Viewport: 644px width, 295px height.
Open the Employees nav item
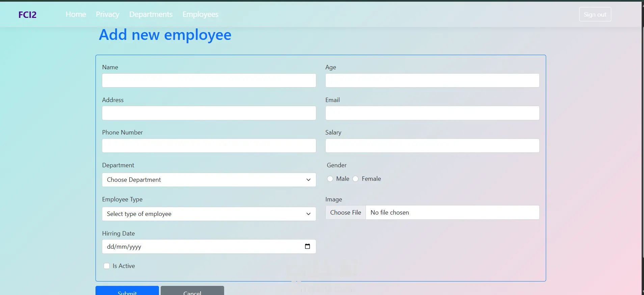tap(200, 14)
